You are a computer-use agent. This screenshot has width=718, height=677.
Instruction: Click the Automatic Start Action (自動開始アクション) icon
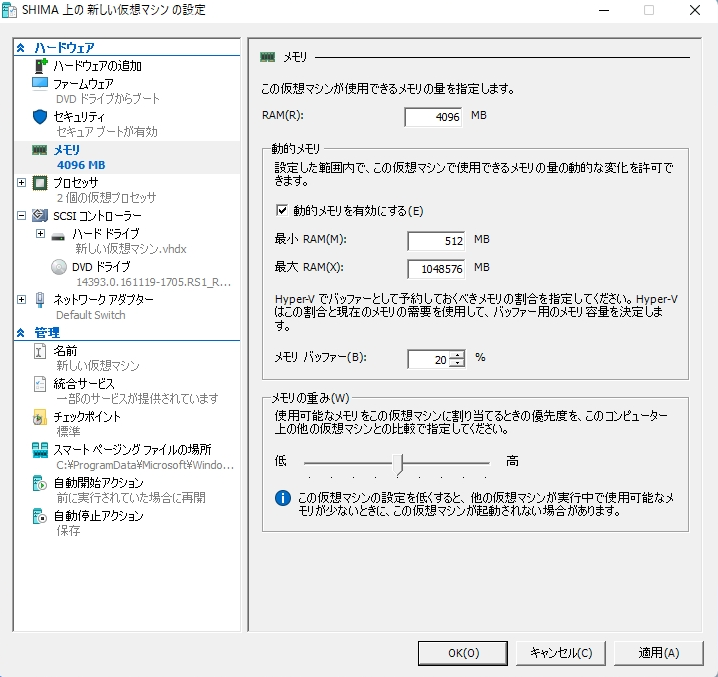[40, 483]
